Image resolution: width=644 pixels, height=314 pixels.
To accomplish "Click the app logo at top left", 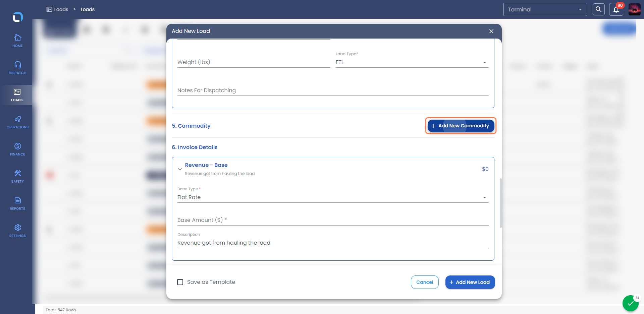I will tap(17, 17).
